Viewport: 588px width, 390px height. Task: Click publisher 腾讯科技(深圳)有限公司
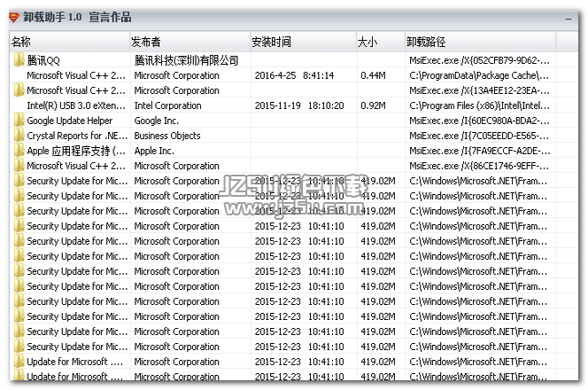186,60
